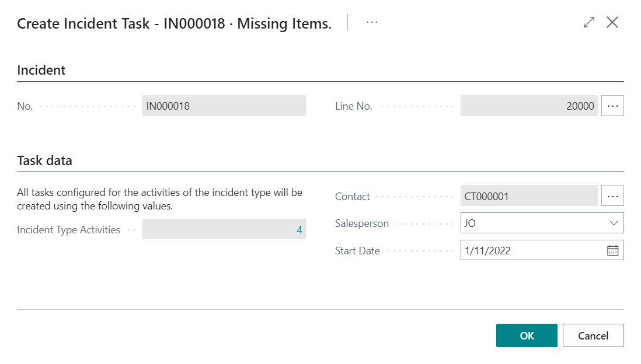Open the lookup icon beside the Contact field
This screenshot has width=641, height=364.
point(612,195)
